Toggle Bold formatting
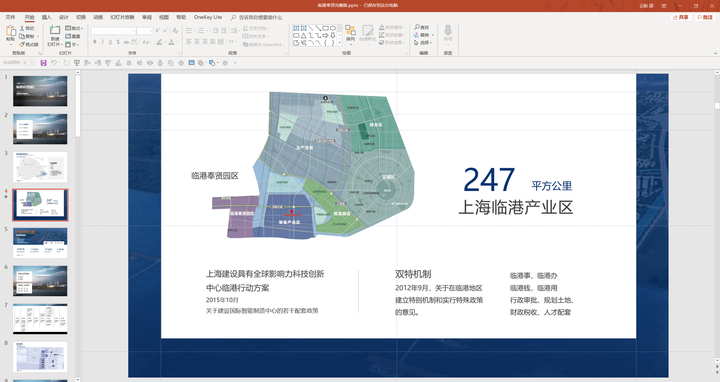Screen dimensions: 720x382 (95, 42)
